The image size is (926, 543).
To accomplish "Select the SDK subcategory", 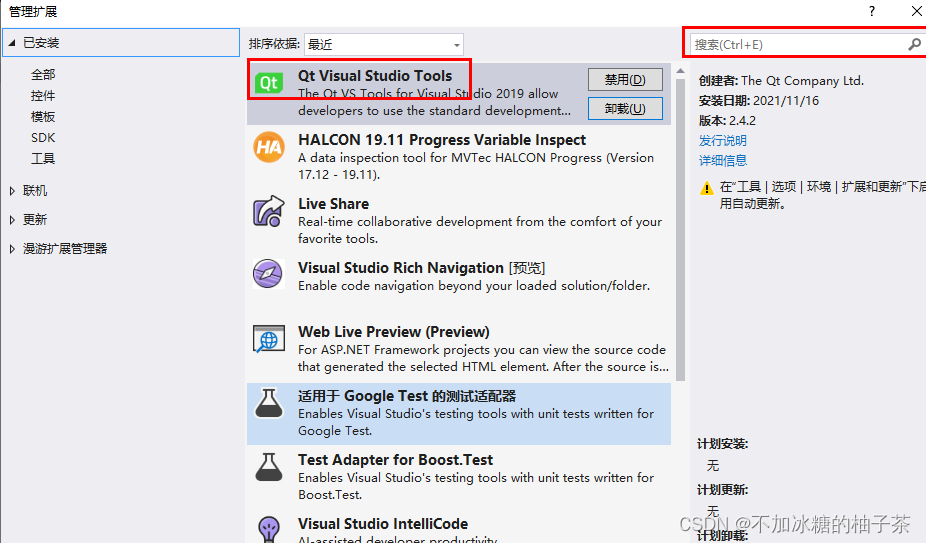I will click(43, 138).
